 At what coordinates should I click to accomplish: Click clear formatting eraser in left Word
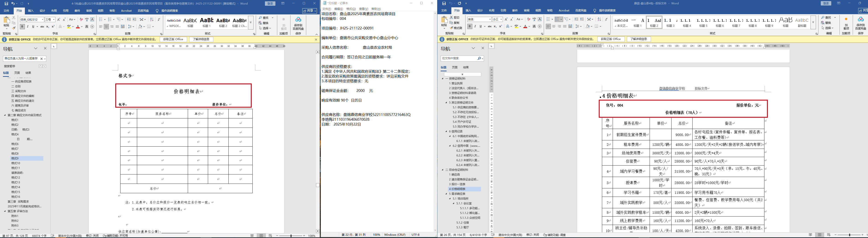[81, 20]
